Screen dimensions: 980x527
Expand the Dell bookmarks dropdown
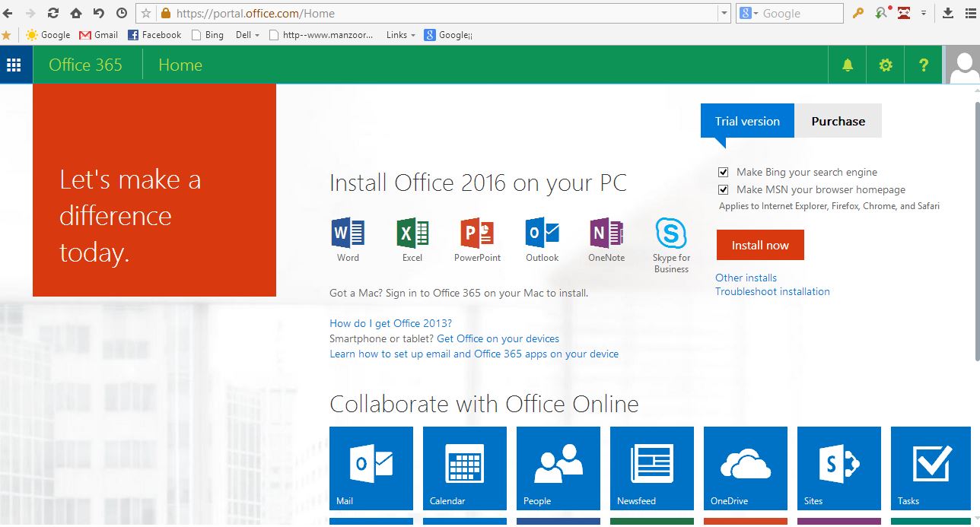tap(247, 34)
